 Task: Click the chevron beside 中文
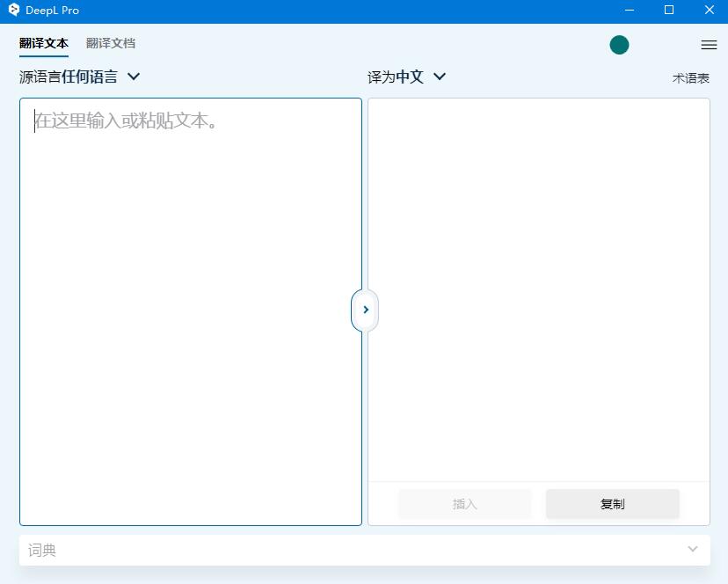tap(439, 77)
